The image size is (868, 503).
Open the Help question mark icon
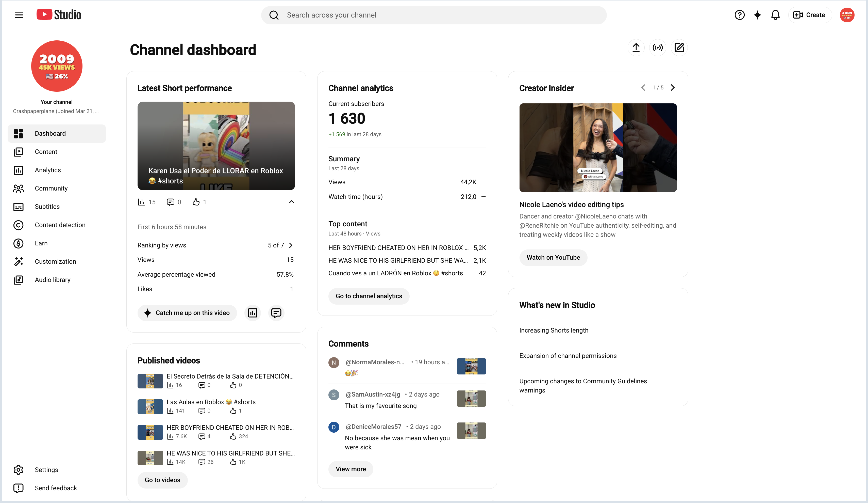(x=739, y=15)
